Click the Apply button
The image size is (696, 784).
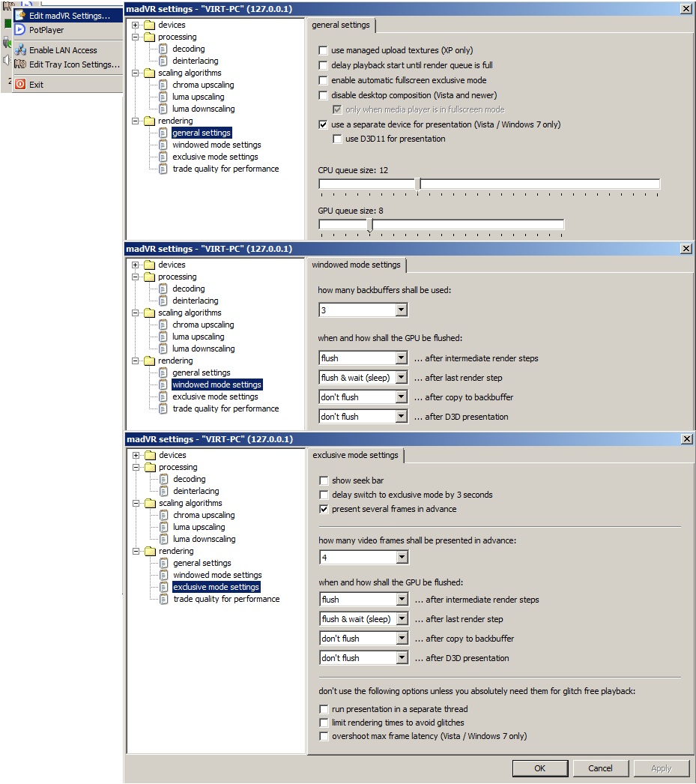point(661,768)
